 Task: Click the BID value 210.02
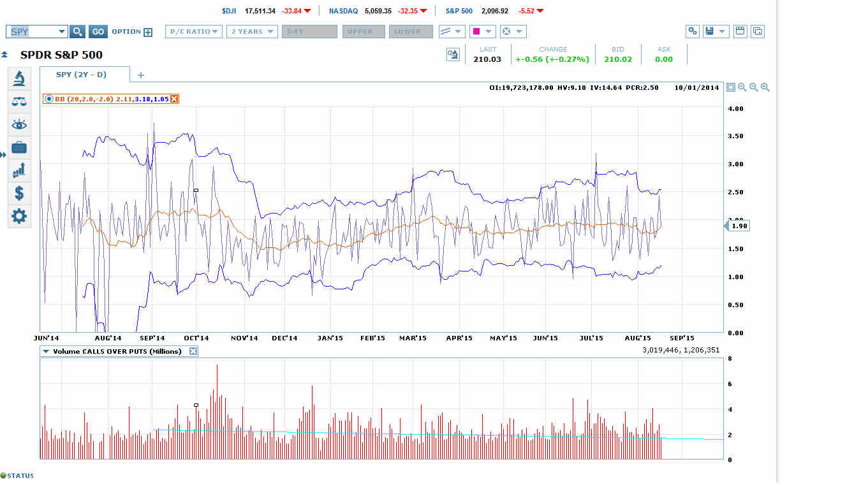click(x=617, y=59)
